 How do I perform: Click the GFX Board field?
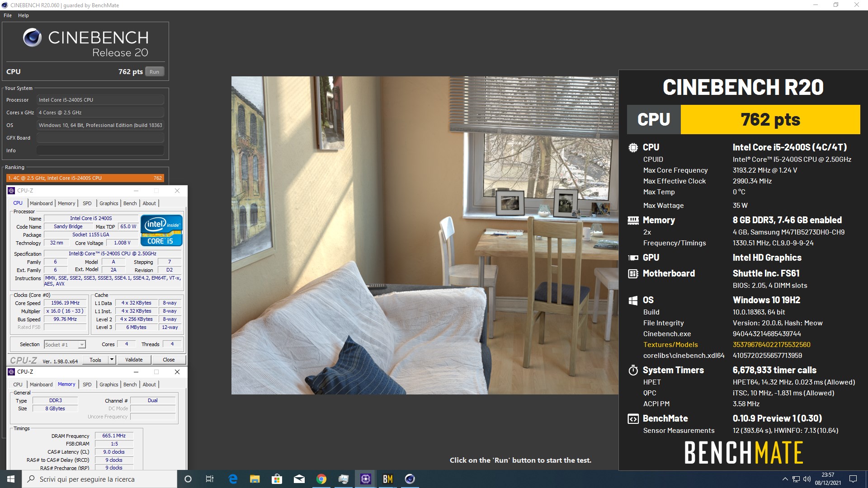(x=100, y=138)
